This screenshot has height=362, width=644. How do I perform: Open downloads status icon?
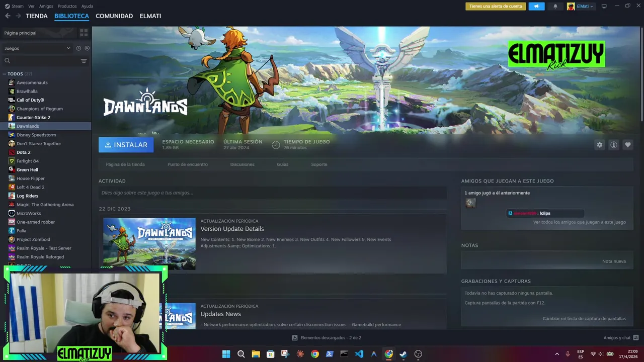click(295, 338)
